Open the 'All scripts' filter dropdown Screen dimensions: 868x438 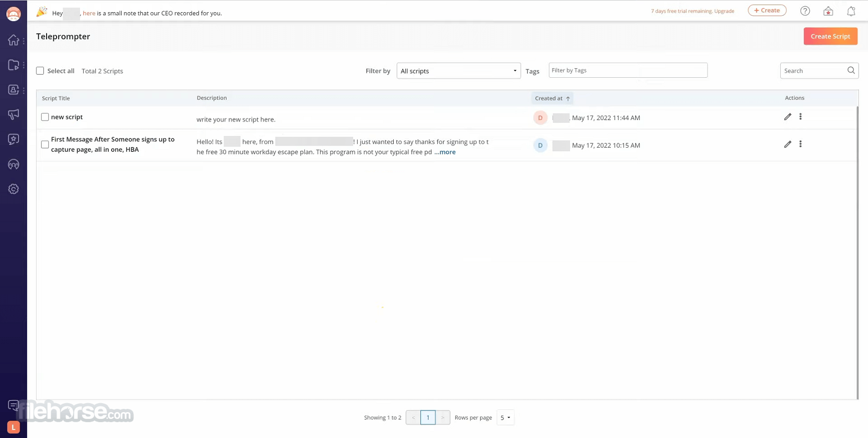coord(458,71)
